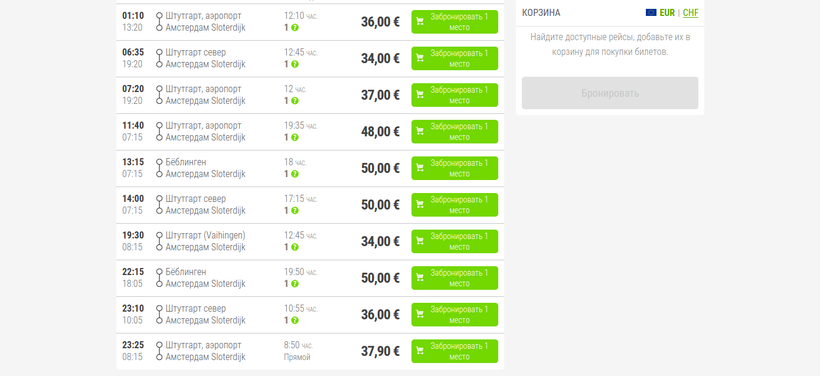Click the EU flag currency icon

[x=651, y=13]
